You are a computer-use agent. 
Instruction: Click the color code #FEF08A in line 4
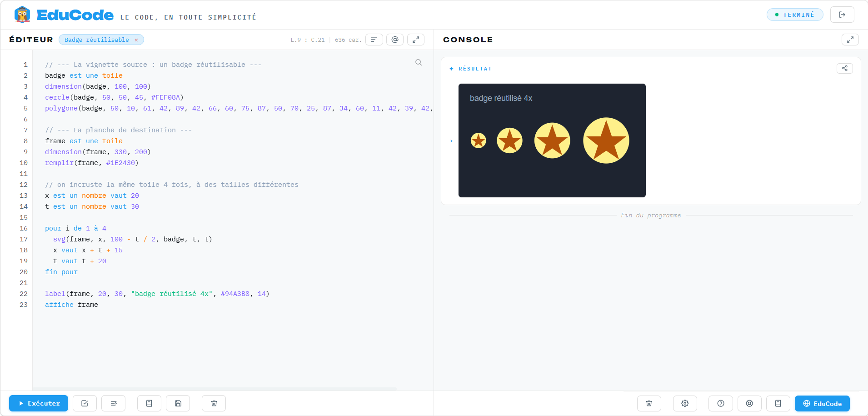click(x=165, y=97)
